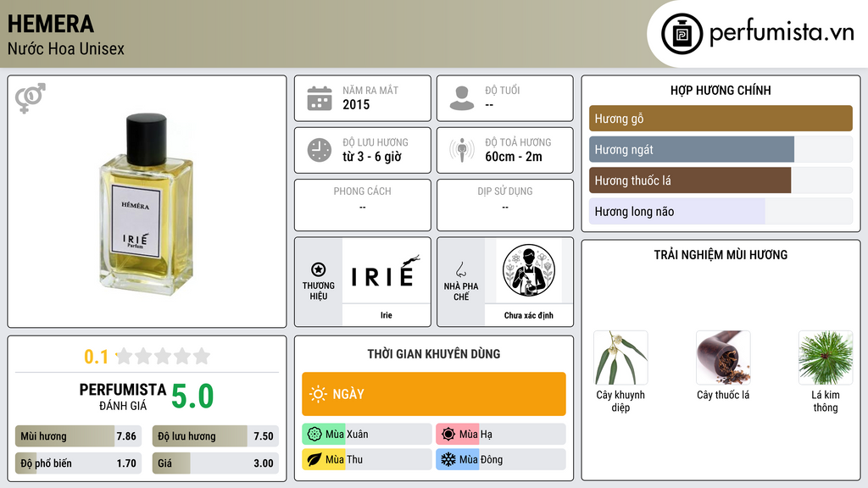868x488 pixels.
Task: Select the Mùa Xuân season tag
Action: pos(367,435)
